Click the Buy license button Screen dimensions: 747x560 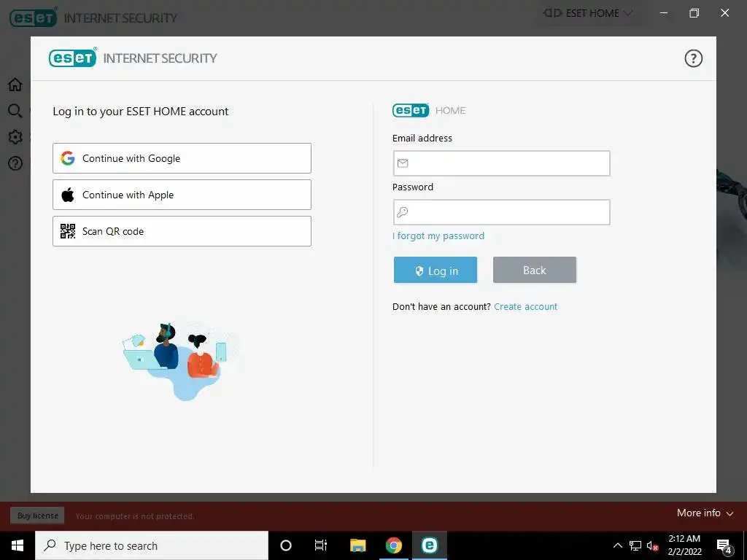pyautogui.click(x=38, y=516)
